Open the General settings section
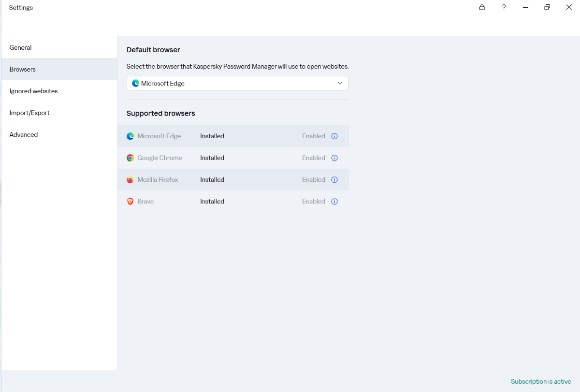The height and width of the screenshot is (392, 580). point(20,47)
